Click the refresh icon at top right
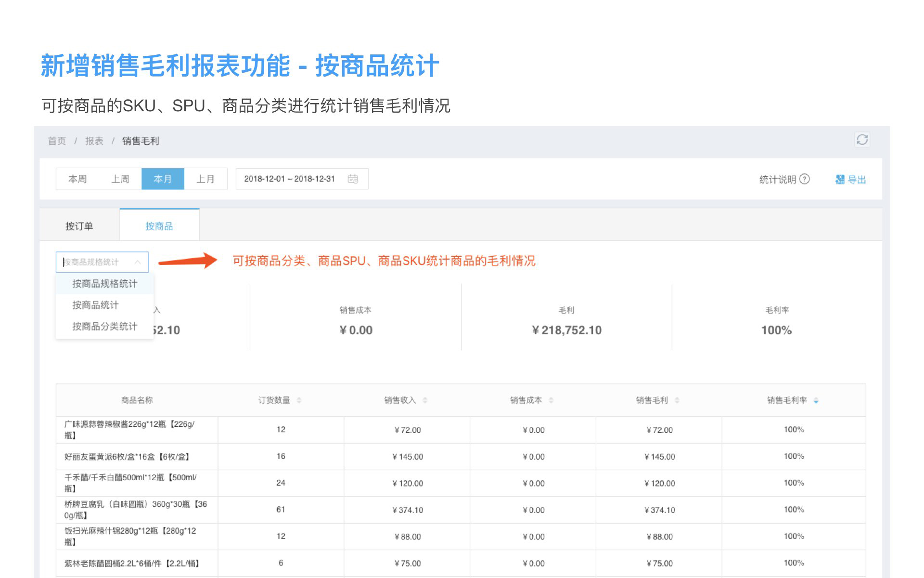The image size is (924, 578). (862, 140)
